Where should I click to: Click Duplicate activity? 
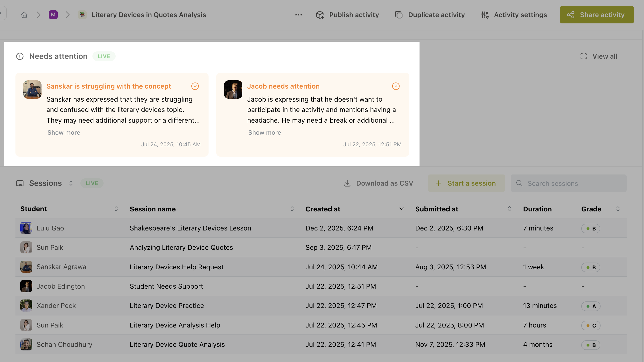[430, 15]
